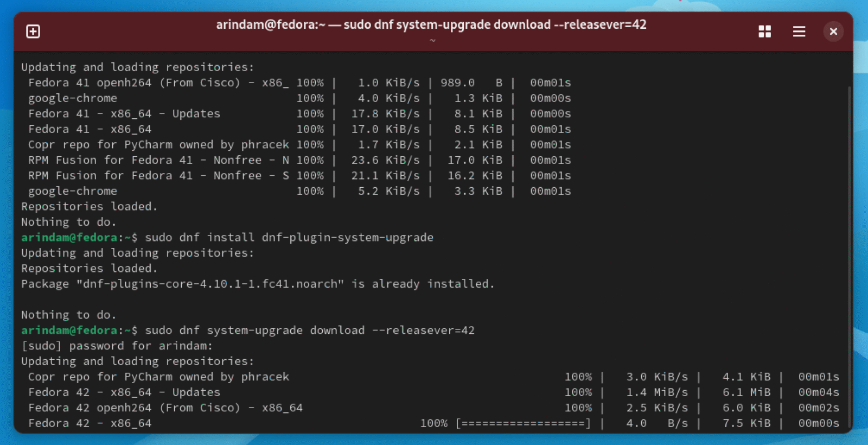Image resolution: width=868 pixels, height=445 pixels.
Task: Click 'RPM Fusion for Fedora 41 - Nonfree - S' row
Action: tap(299, 176)
